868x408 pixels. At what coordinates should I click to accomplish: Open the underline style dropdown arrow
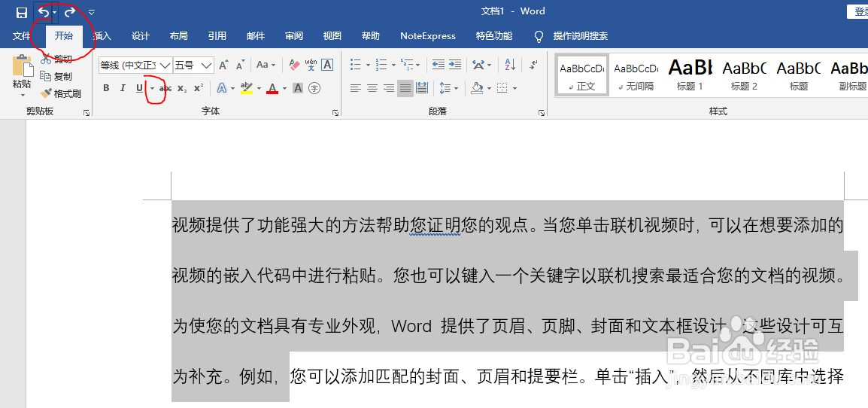click(152, 88)
